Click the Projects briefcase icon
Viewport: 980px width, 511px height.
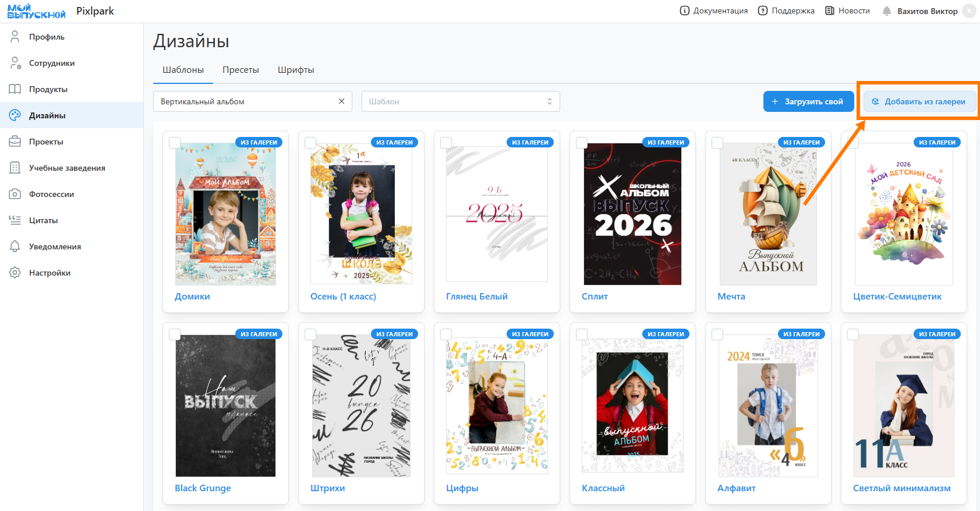tap(15, 142)
